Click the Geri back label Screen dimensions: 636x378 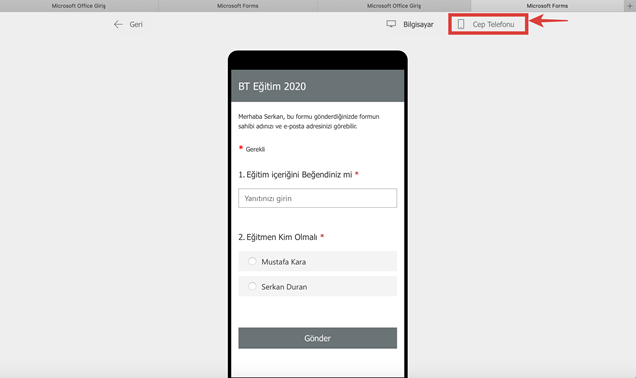pos(136,24)
